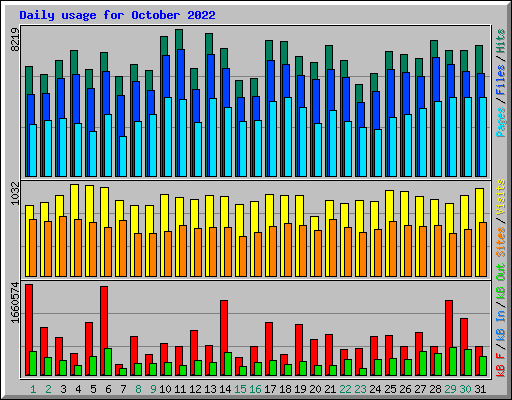Select day label 3 on the x-axis
The width and height of the screenshot is (512, 400).
(63, 389)
